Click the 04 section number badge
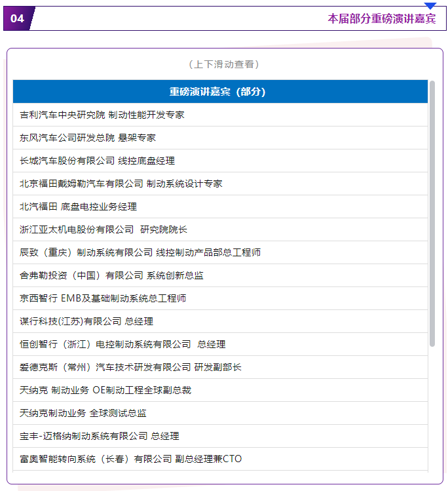This screenshot has height=491, width=448. (x=18, y=18)
